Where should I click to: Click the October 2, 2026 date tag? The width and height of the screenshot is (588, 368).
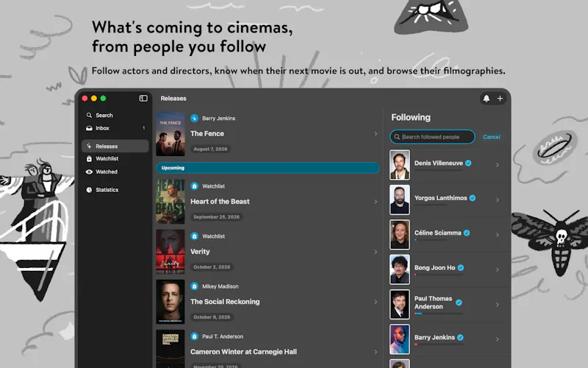[x=212, y=267]
